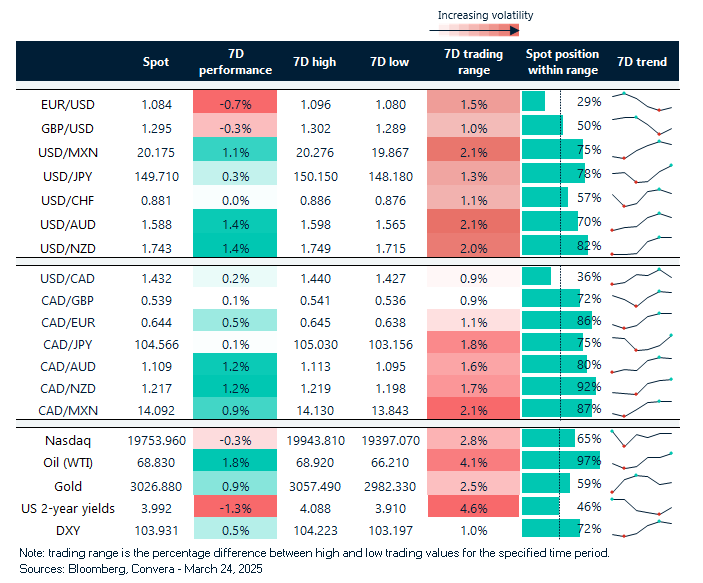Click the CAD/NZD 92% range bar
Image resolution: width=703 pixels, height=583 pixels.
(556, 386)
